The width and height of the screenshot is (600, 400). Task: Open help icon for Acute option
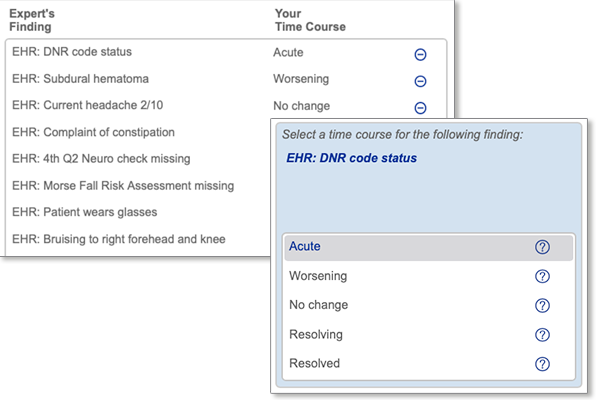click(x=542, y=247)
